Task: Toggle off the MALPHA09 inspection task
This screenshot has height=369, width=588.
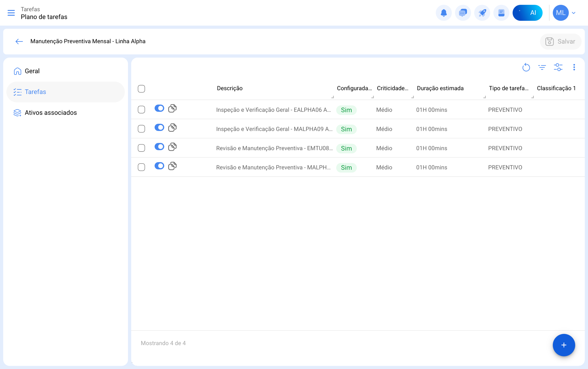Action: click(x=159, y=127)
